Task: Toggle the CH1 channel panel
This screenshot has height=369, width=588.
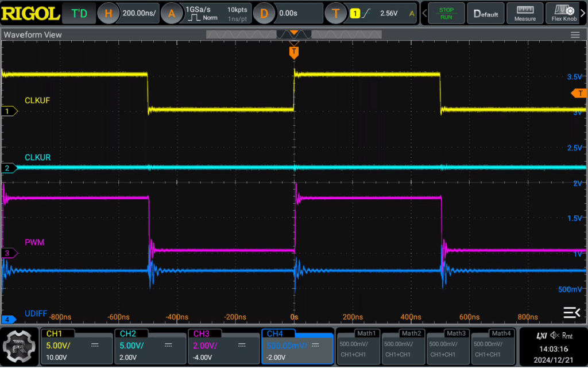Action: pyautogui.click(x=77, y=347)
